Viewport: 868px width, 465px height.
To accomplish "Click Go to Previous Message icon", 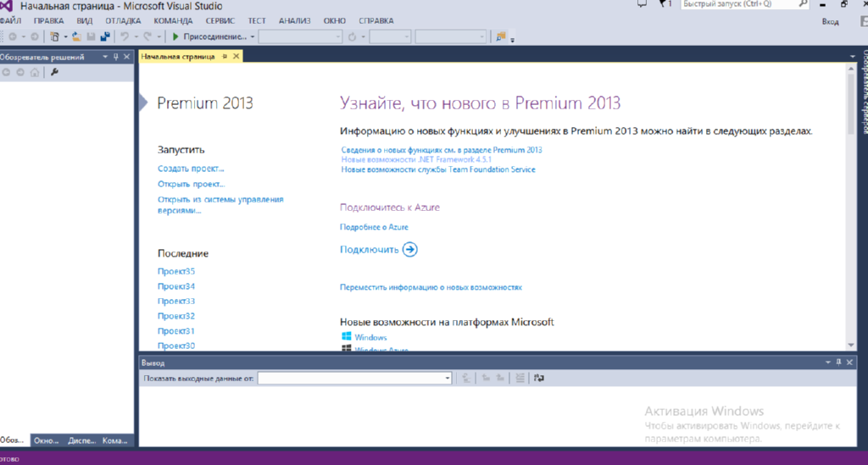I will [x=486, y=379].
